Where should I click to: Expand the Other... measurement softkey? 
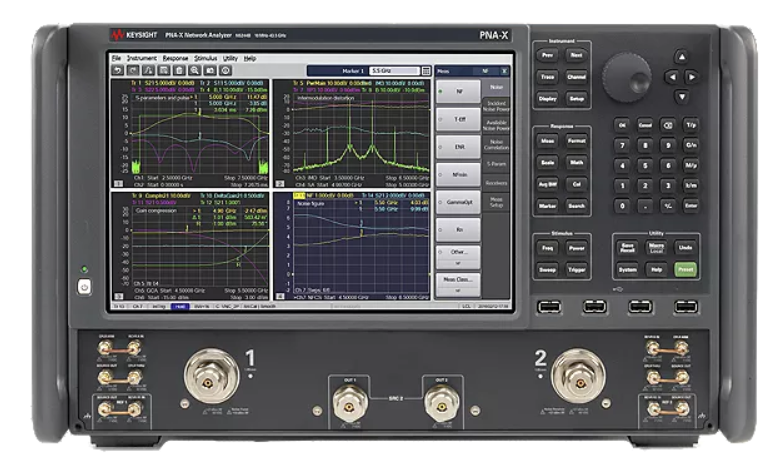(x=458, y=257)
